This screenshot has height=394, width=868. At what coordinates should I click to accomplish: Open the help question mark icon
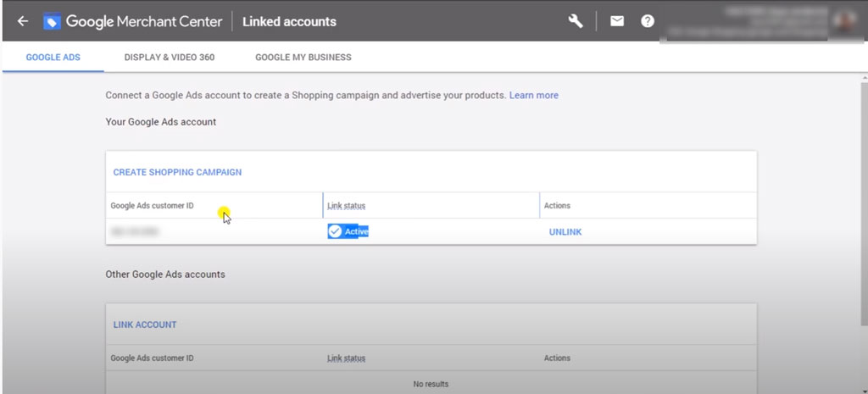[x=647, y=21]
